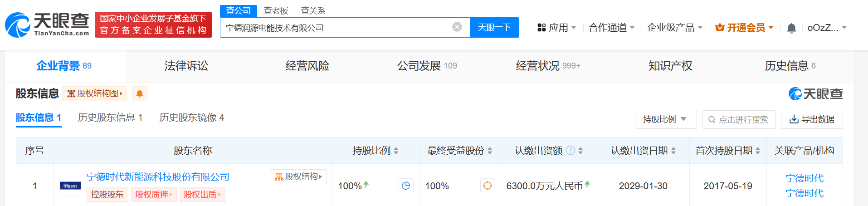Open the 历史信息 tab
Image resolution: width=868 pixels, height=206 pixels.
pos(790,66)
